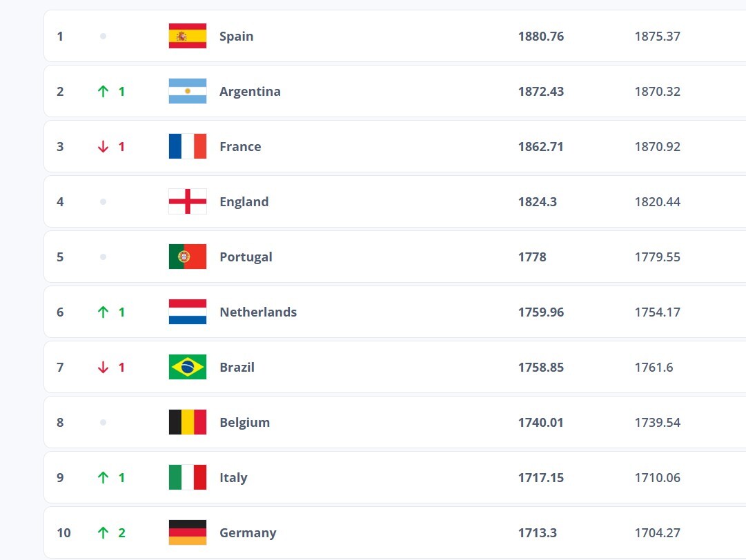The width and height of the screenshot is (746, 560).
Task: Click the Belgium flag icon
Action: coord(188,422)
